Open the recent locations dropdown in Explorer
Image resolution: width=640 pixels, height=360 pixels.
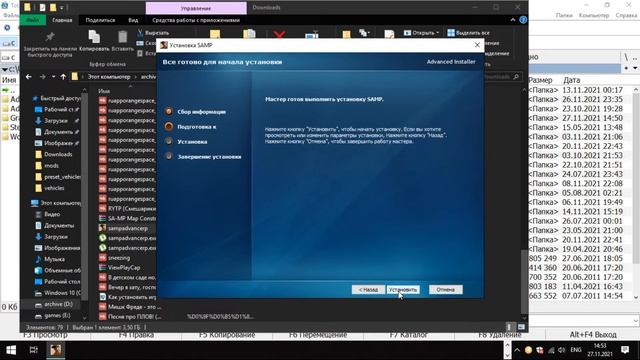point(53,77)
